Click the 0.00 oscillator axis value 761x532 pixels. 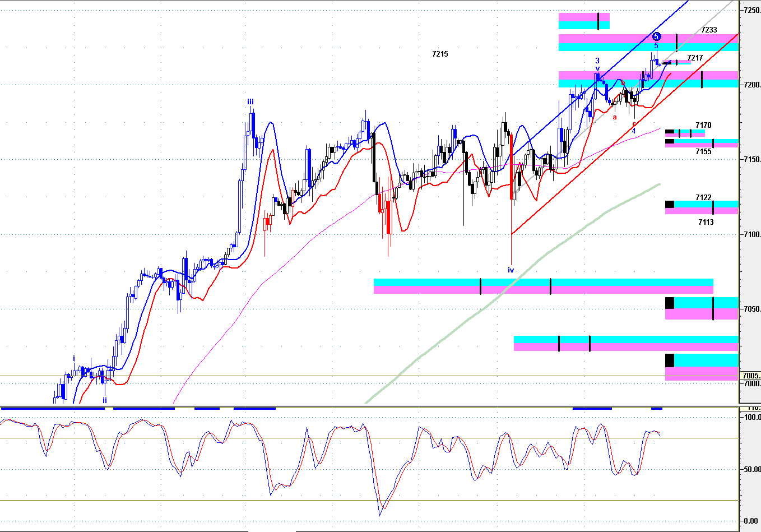(751, 521)
